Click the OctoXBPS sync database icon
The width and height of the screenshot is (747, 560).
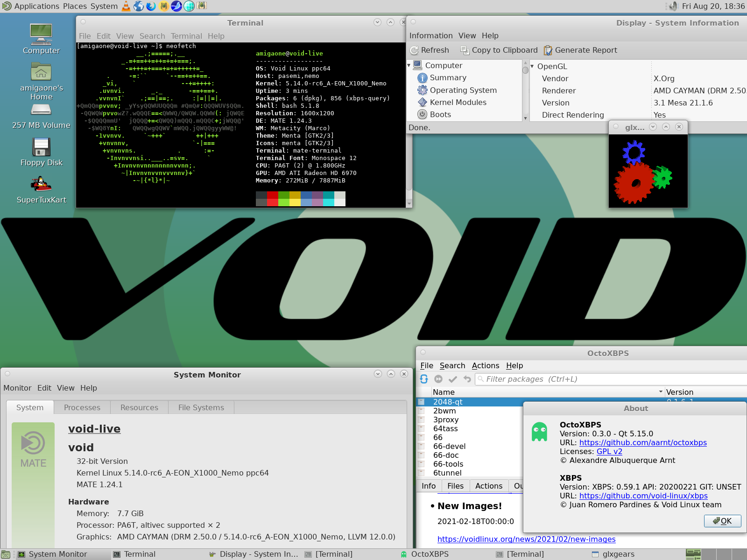424,379
